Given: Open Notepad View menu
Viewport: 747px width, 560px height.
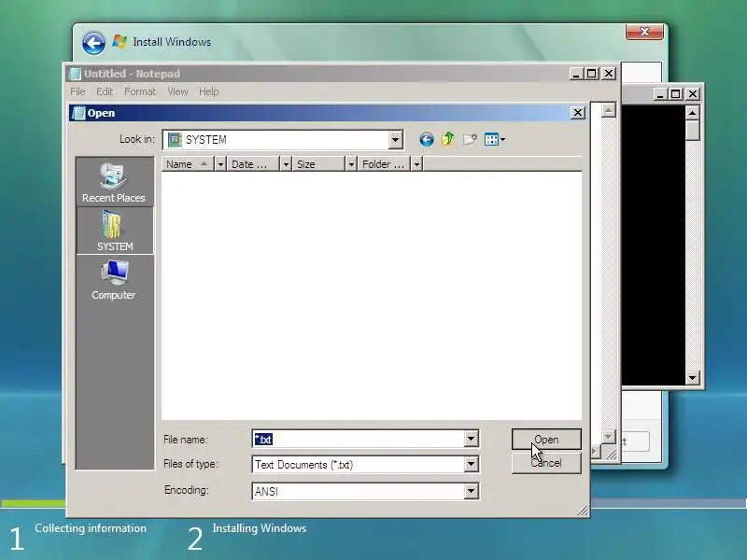Looking at the screenshot, I should tap(177, 91).
